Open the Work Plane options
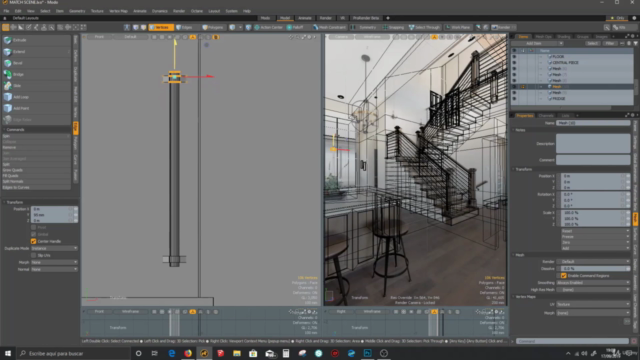The width and height of the screenshot is (640, 360). click(458, 27)
